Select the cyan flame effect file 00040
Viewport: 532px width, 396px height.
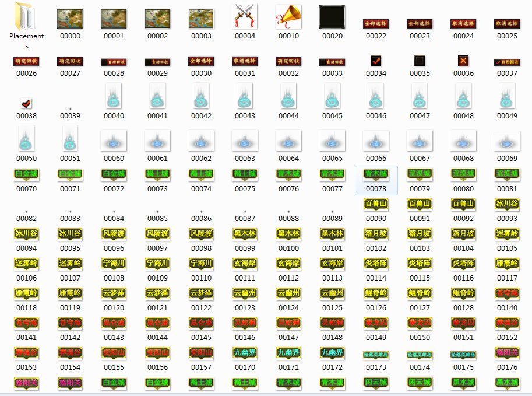(x=114, y=97)
